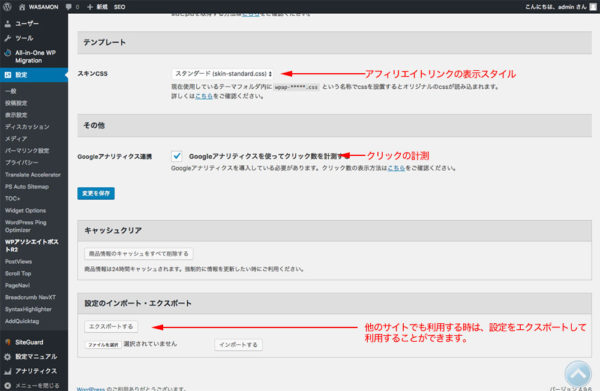
Task: Open the アナリティクス chart icon
Action: pyautogui.click(x=7, y=371)
